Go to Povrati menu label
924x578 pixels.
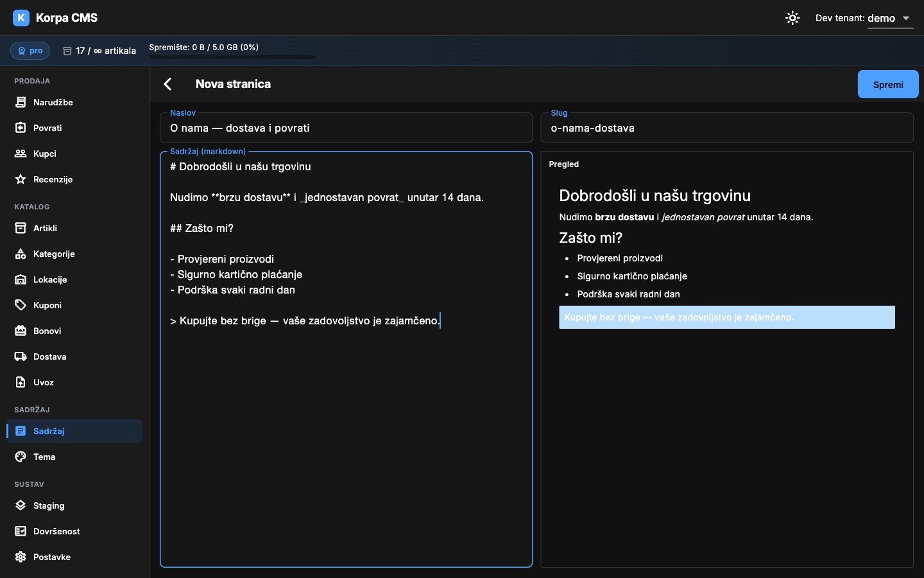point(47,128)
